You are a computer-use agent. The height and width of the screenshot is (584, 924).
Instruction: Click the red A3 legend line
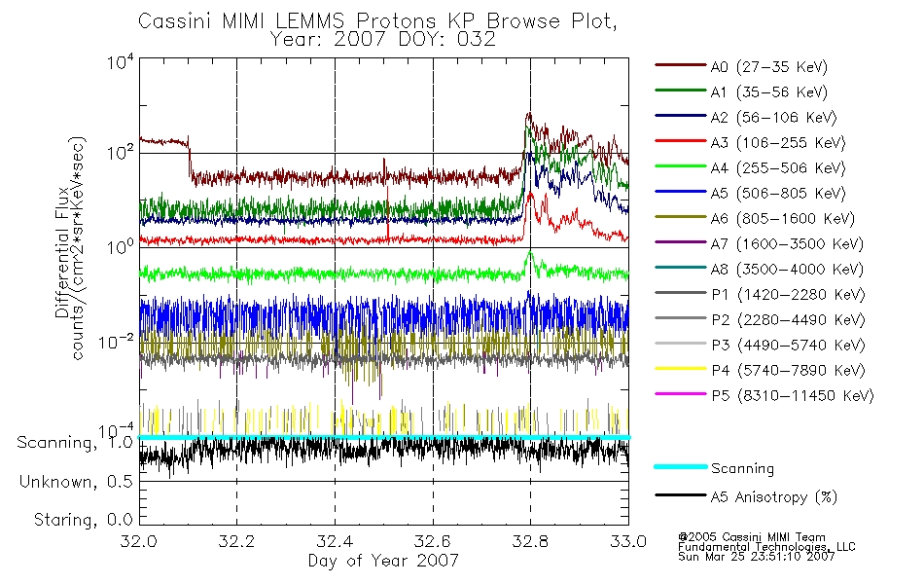click(680, 141)
